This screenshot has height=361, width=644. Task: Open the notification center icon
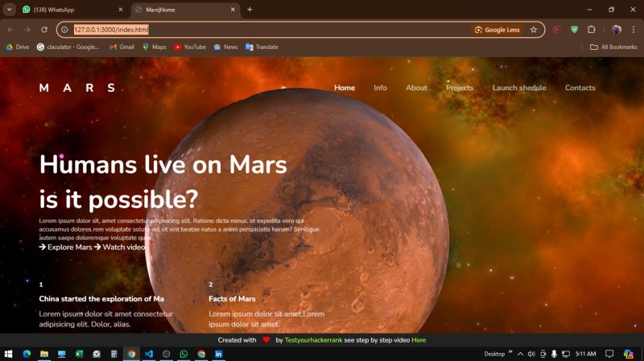coord(609,354)
